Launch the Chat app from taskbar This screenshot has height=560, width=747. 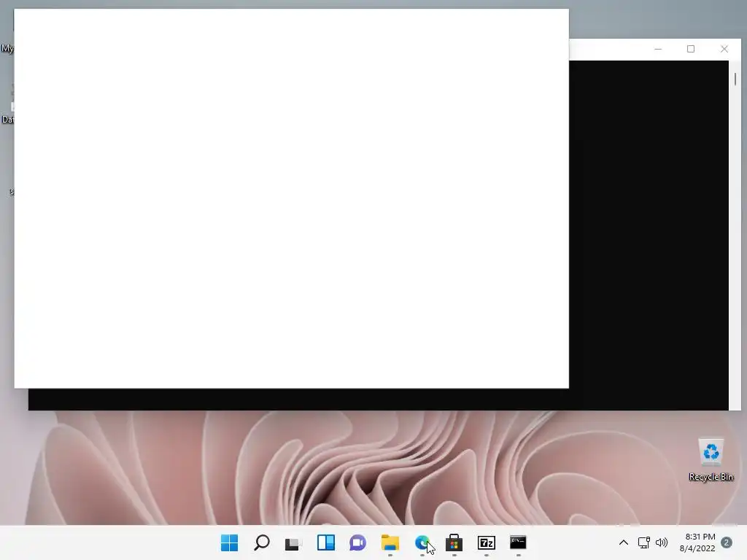coord(357,542)
